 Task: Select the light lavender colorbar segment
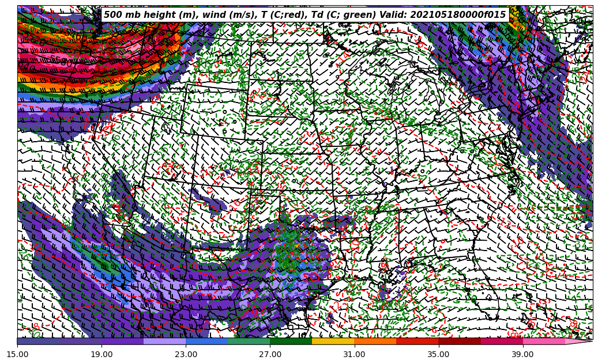[x=164, y=341]
